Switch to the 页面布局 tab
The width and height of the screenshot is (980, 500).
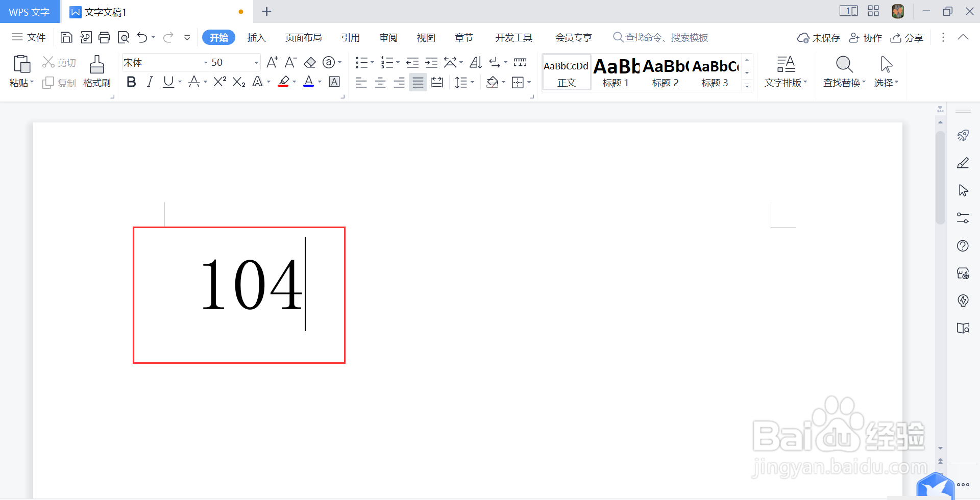pos(304,37)
